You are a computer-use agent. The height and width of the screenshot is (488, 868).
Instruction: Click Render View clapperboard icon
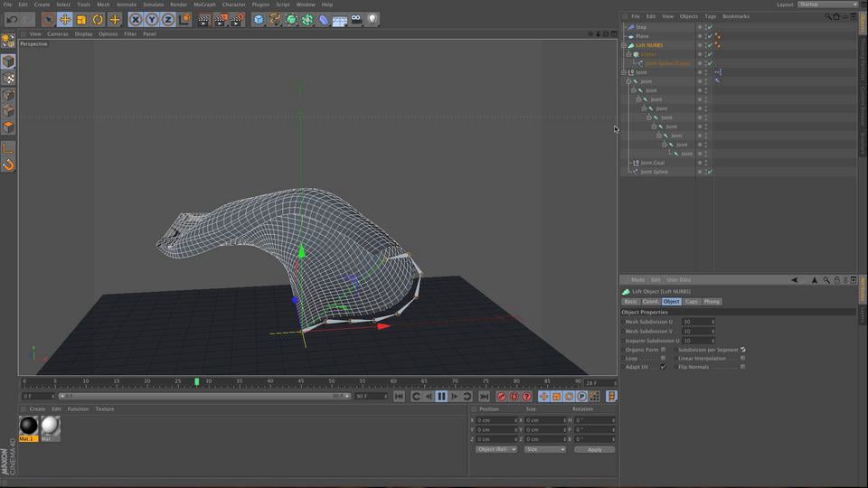[203, 20]
